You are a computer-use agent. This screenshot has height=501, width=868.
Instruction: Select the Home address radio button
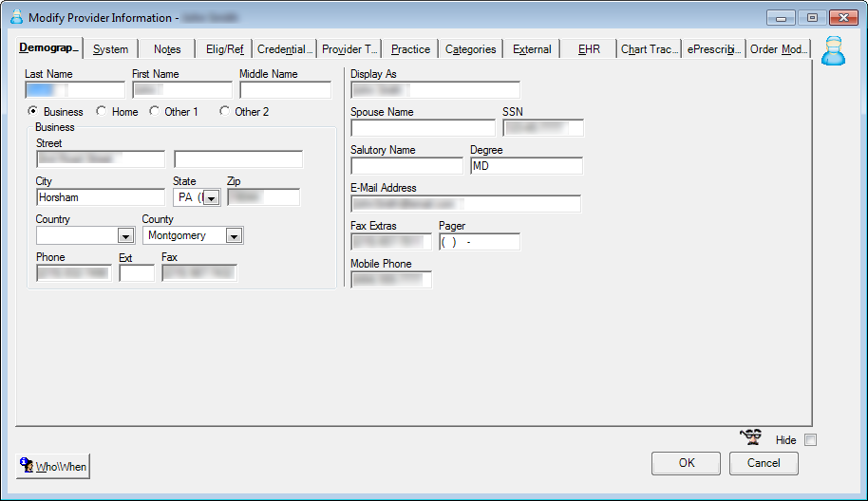pyautogui.click(x=102, y=112)
